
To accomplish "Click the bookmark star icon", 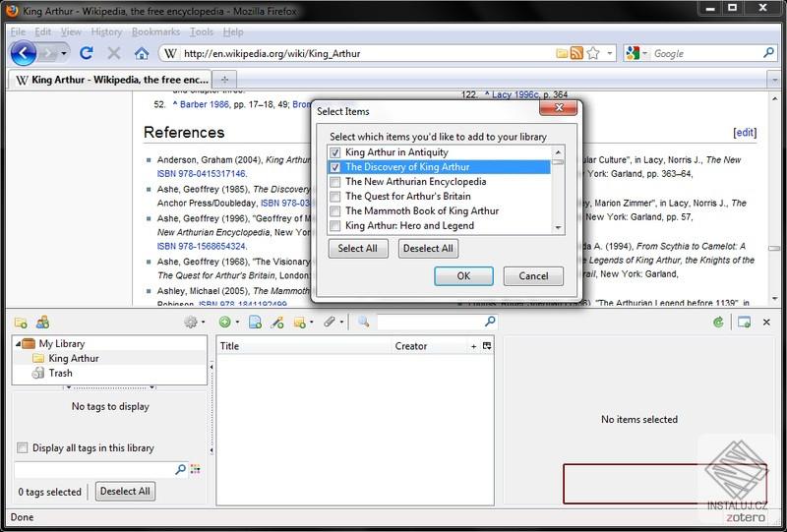I will (593, 53).
